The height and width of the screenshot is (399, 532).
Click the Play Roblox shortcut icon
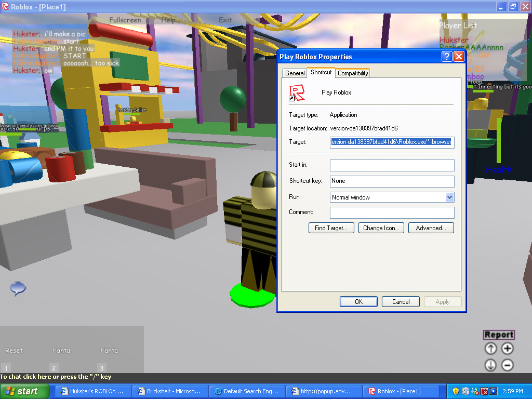coord(297,93)
